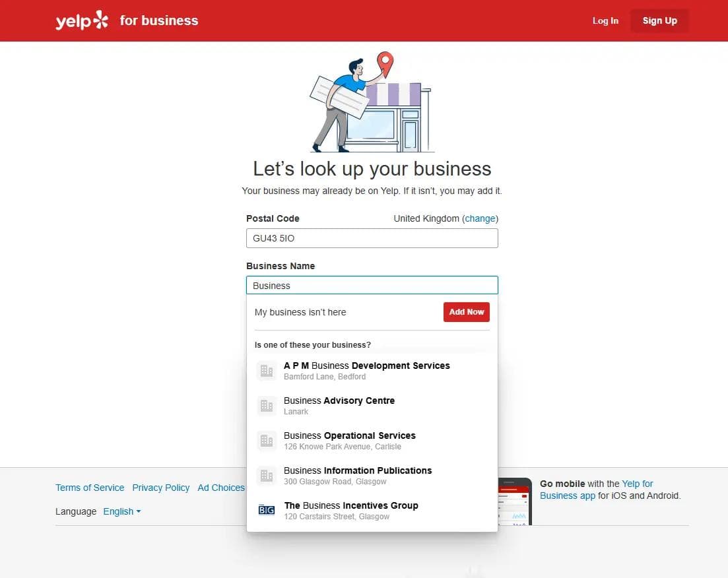Open Yelp for Business app link
Image resolution: width=728 pixels, height=578 pixels.
pyautogui.click(x=596, y=490)
